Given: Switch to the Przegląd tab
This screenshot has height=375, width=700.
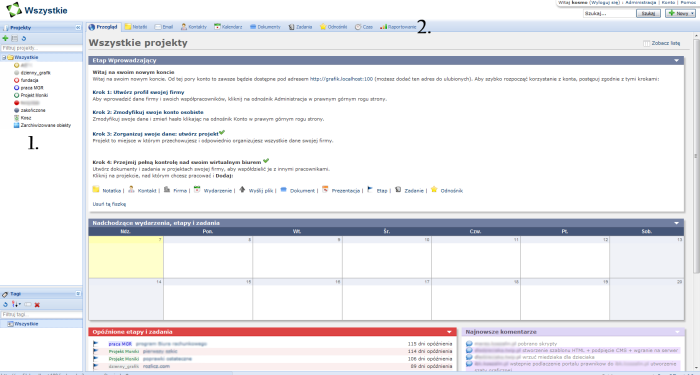Looking at the screenshot, I should point(103,27).
